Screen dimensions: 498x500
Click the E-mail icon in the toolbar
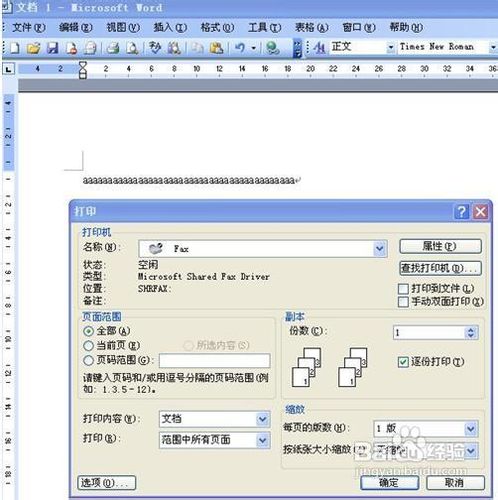coord(90,48)
